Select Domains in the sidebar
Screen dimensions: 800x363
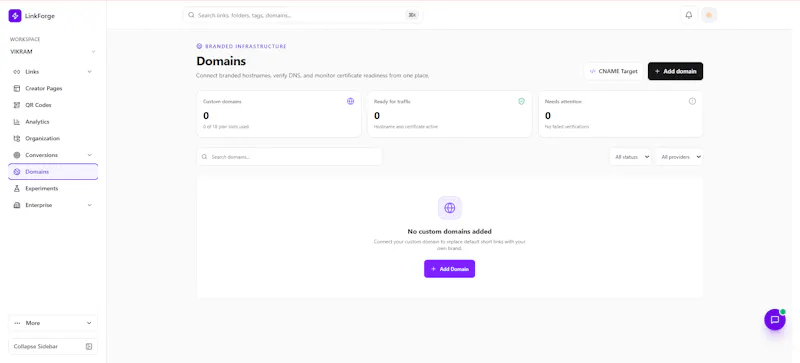pos(53,172)
